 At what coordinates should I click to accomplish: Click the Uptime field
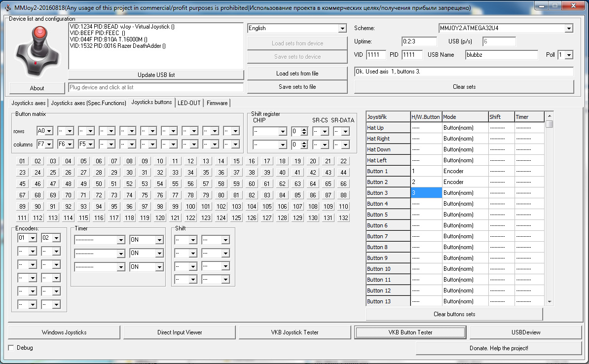[419, 41]
